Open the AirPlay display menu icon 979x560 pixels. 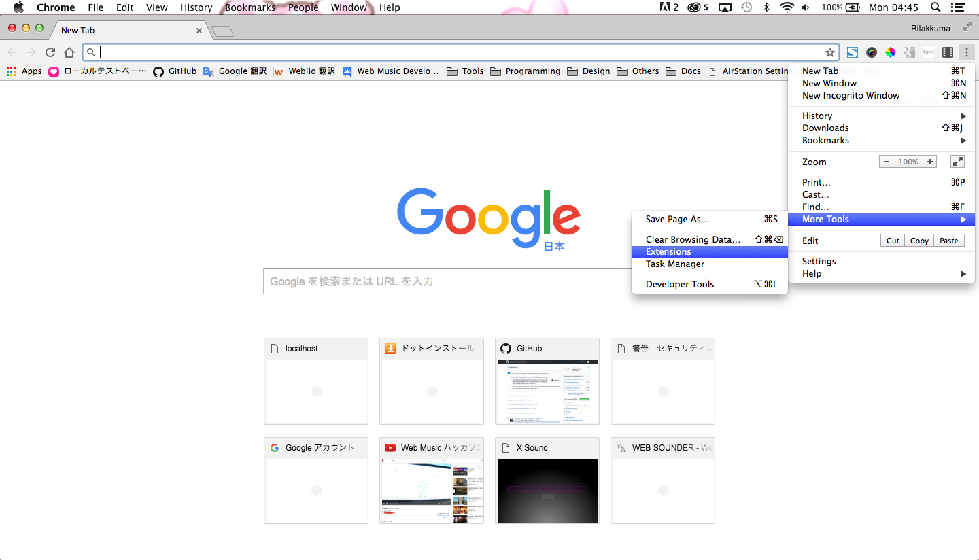[725, 7]
